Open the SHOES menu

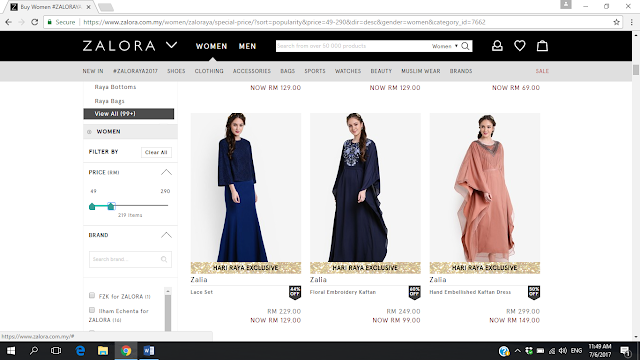pyautogui.click(x=176, y=71)
